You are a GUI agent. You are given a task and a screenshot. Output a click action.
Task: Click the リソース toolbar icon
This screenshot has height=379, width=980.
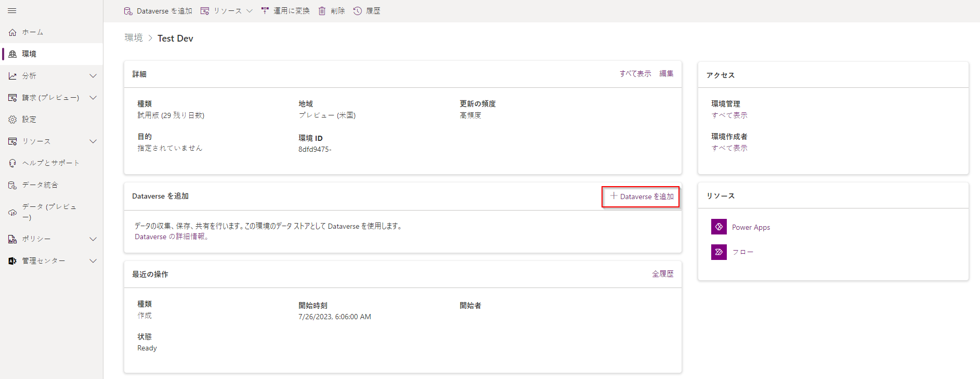[205, 11]
